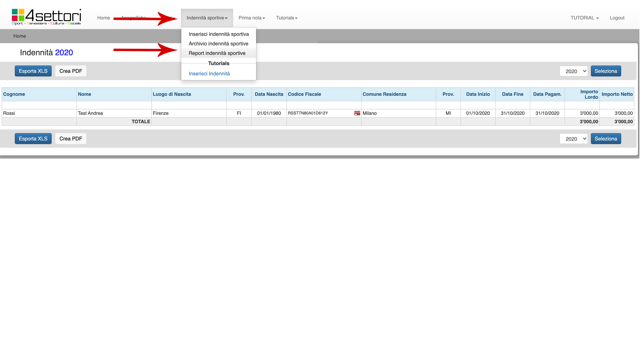
Task: Open the bottom year selector showing 2020
Action: tap(573, 139)
